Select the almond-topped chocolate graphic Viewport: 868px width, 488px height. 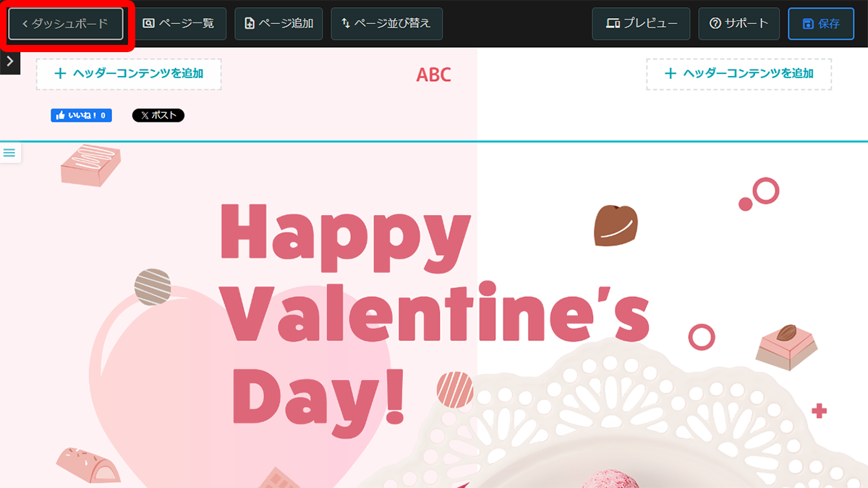(x=786, y=346)
